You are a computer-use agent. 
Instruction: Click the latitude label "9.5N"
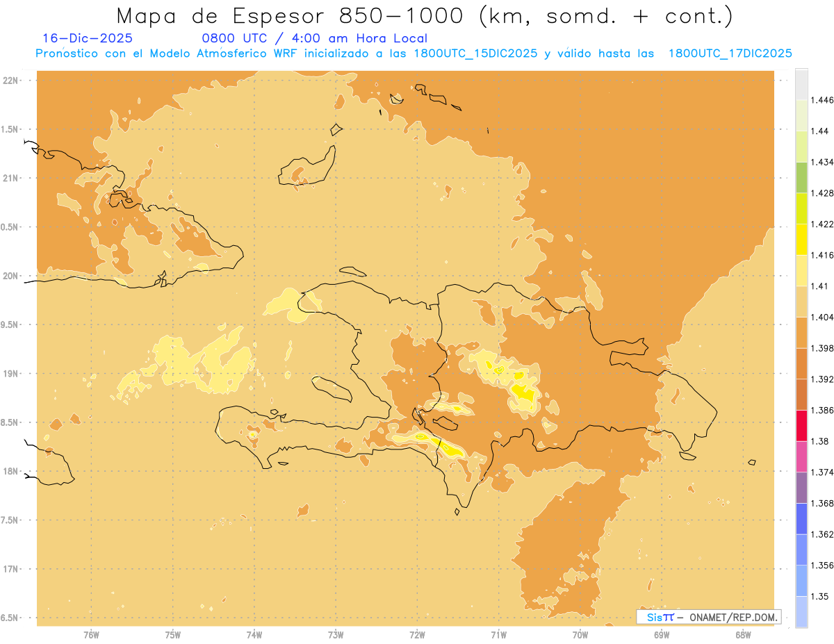coord(10,324)
